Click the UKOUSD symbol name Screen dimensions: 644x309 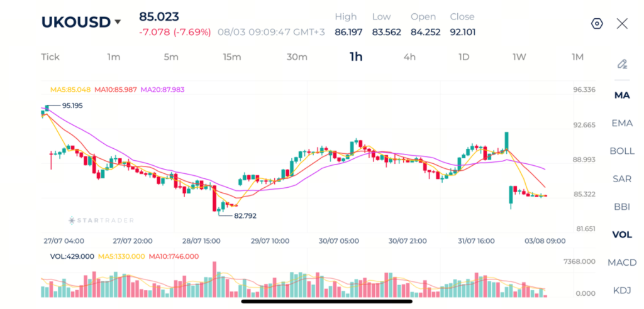(x=76, y=22)
